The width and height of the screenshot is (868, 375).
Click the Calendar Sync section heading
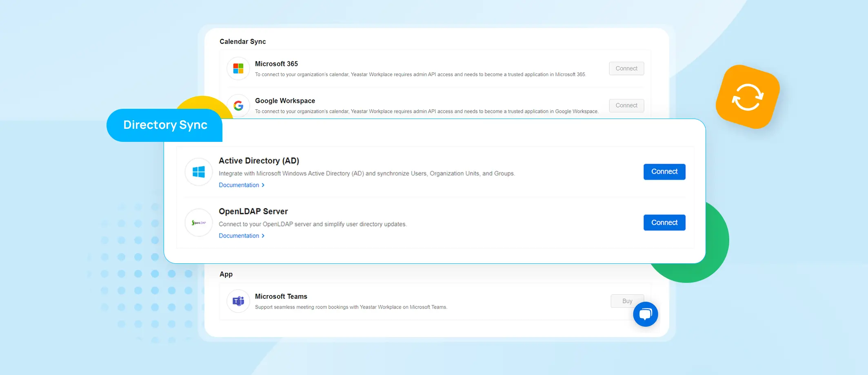pyautogui.click(x=242, y=42)
